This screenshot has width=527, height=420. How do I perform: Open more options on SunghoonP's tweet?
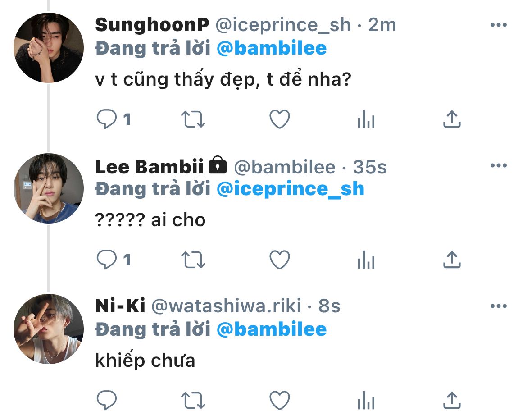(x=499, y=25)
